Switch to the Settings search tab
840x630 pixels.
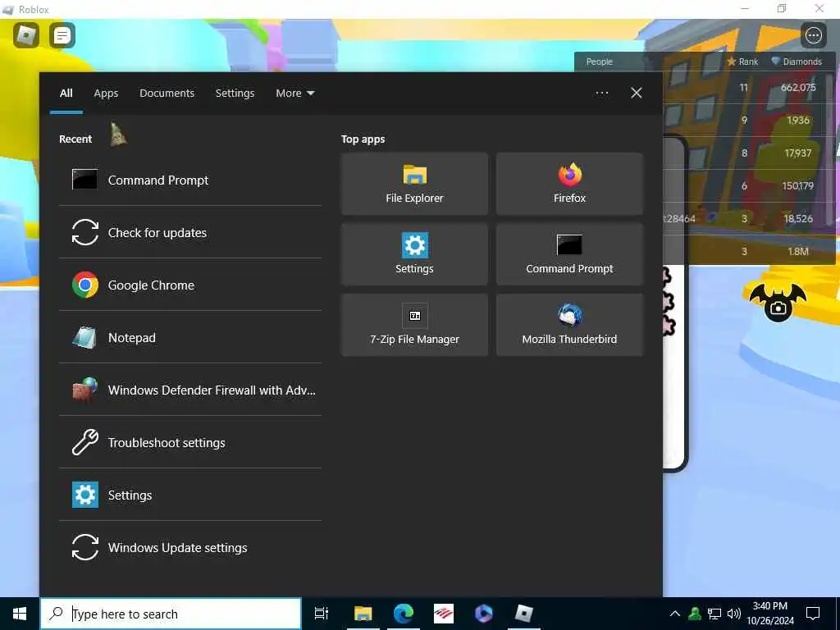(x=235, y=94)
